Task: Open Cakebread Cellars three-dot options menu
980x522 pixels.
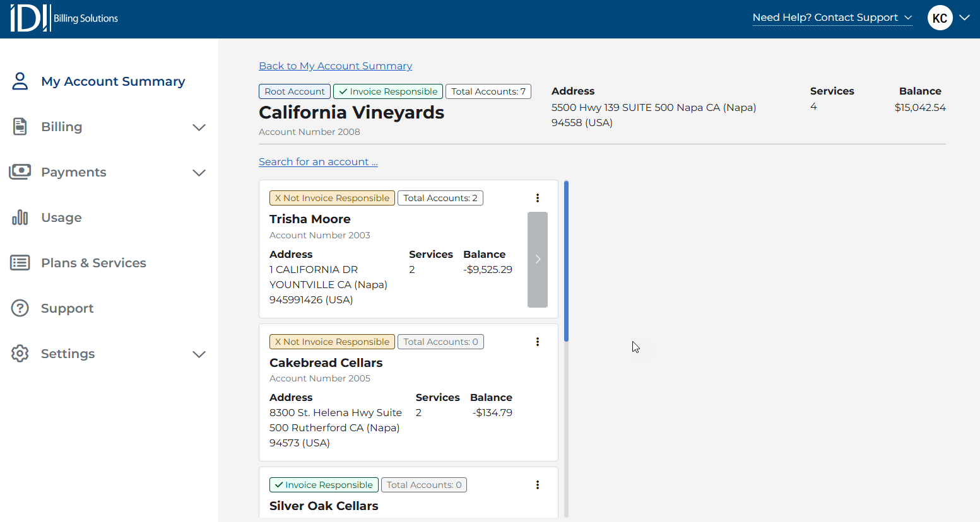Action: (538, 342)
